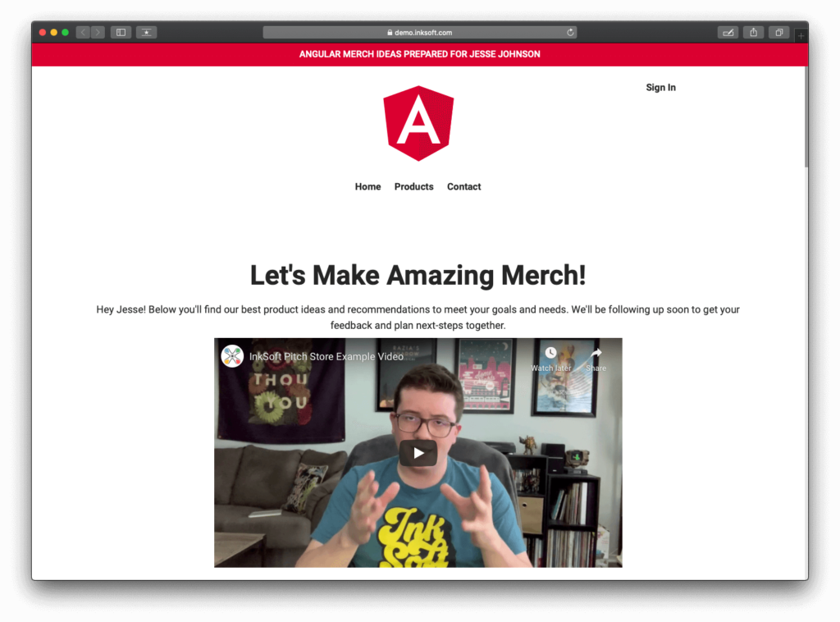
Task: Click the page's vertical scrollbar
Action: click(806, 117)
